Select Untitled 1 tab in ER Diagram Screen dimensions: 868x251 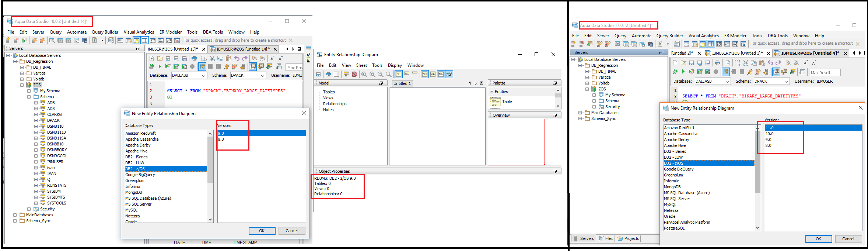tap(402, 83)
